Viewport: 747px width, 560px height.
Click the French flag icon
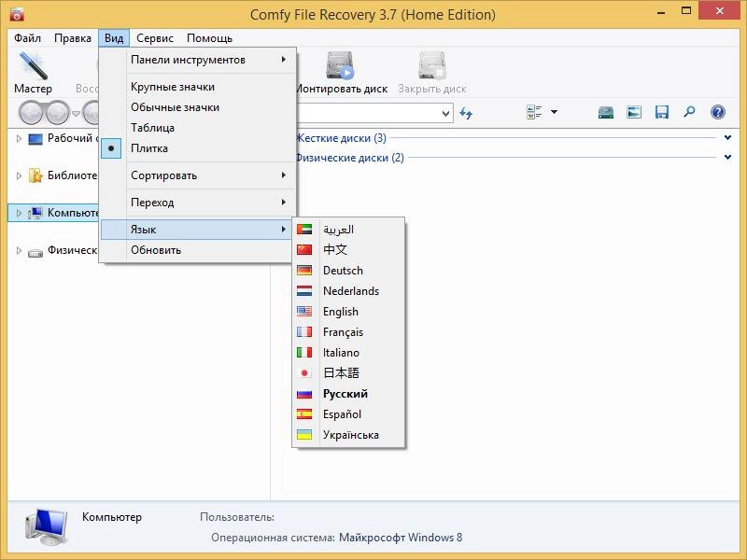click(x=304, y=332)
